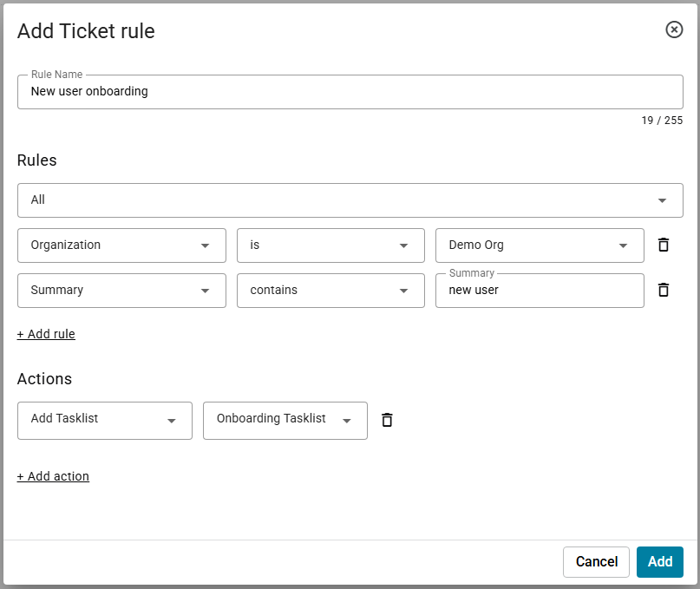Cancel the ticket rule creation
Screen dimensions: 700x589
pyautogui.click(x=596, y=561)
